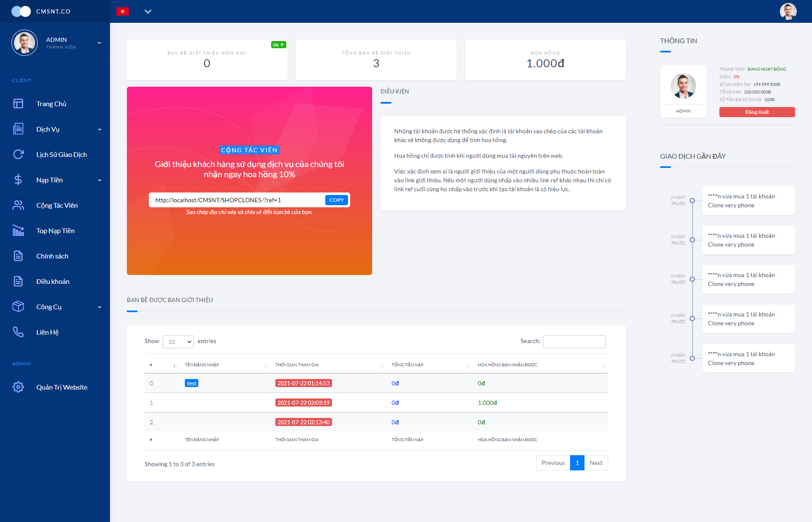The image size is (812, 522).
Task: Expand the Dịch Vụ submenu chevron
Action: [100, 129]
